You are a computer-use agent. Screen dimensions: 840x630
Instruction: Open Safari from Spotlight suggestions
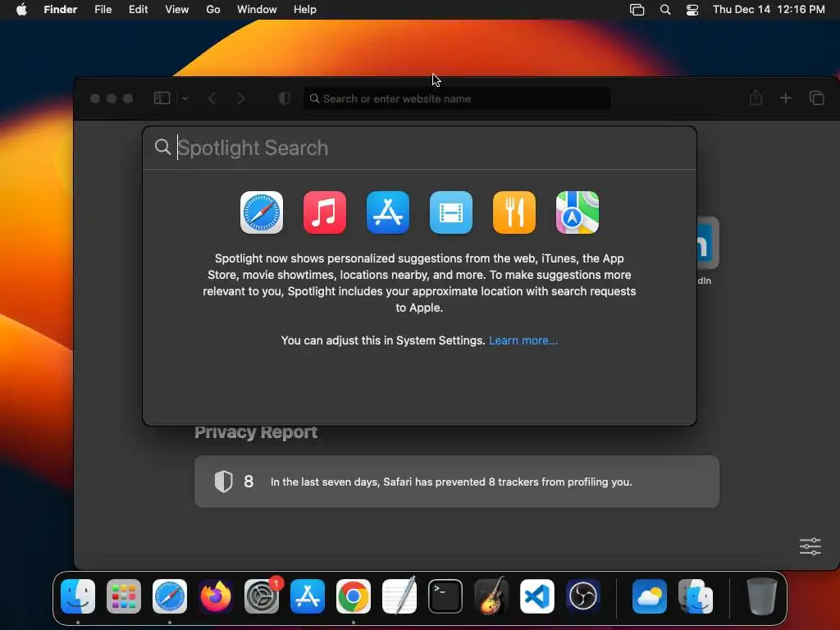pos(262,212)
